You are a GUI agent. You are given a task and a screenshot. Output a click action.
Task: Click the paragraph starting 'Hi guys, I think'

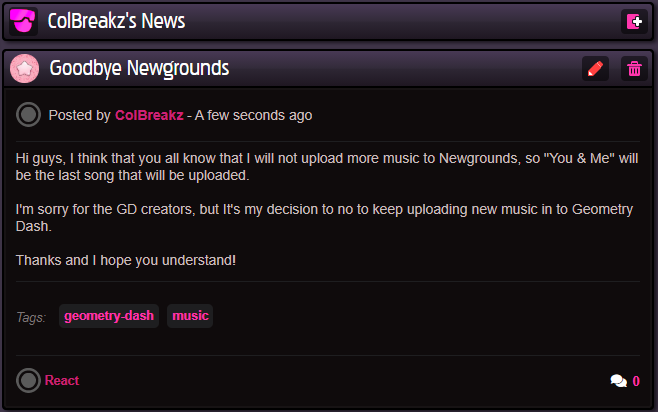pos(327,167)
